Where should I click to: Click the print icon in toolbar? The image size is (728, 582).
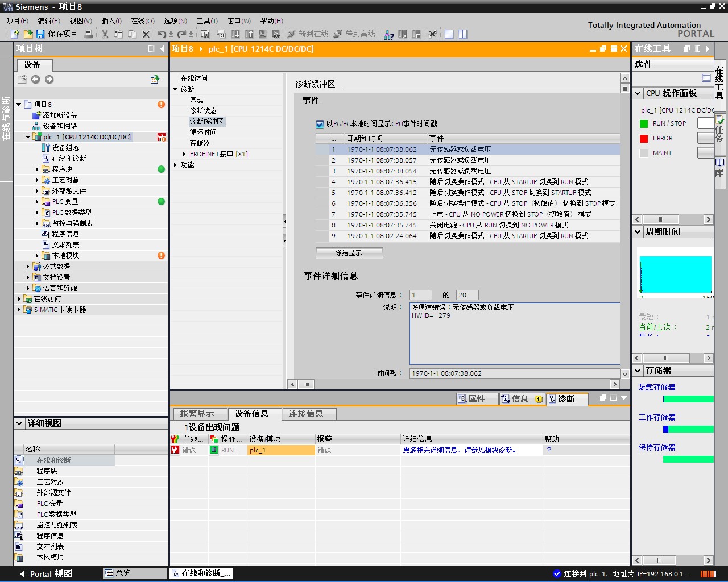coord(89,34)
